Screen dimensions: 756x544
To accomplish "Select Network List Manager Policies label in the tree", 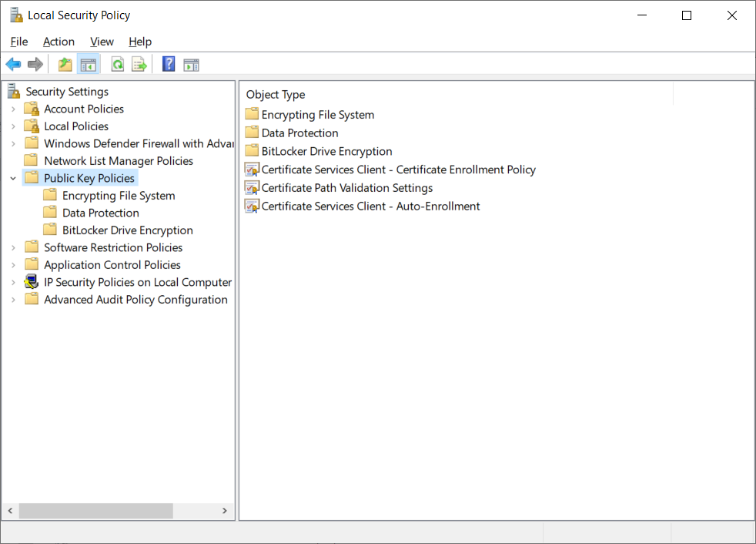I will coord(119,161).
